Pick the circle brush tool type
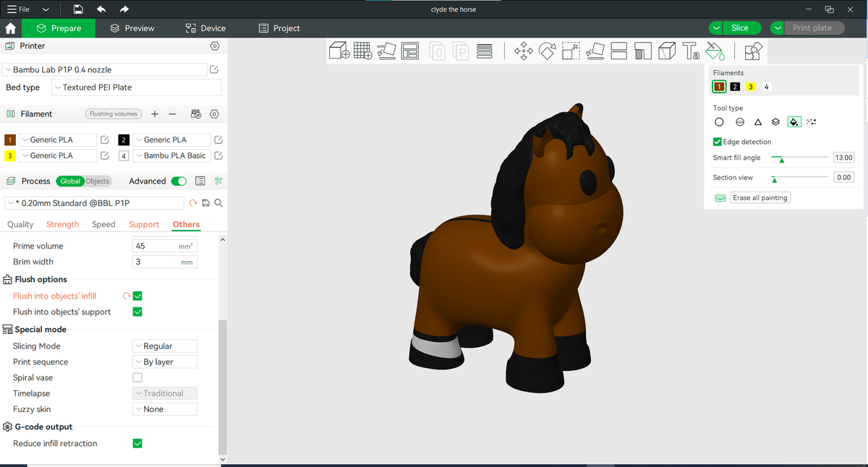The height and width of the screenshot is (467, 868). [719, 122]
